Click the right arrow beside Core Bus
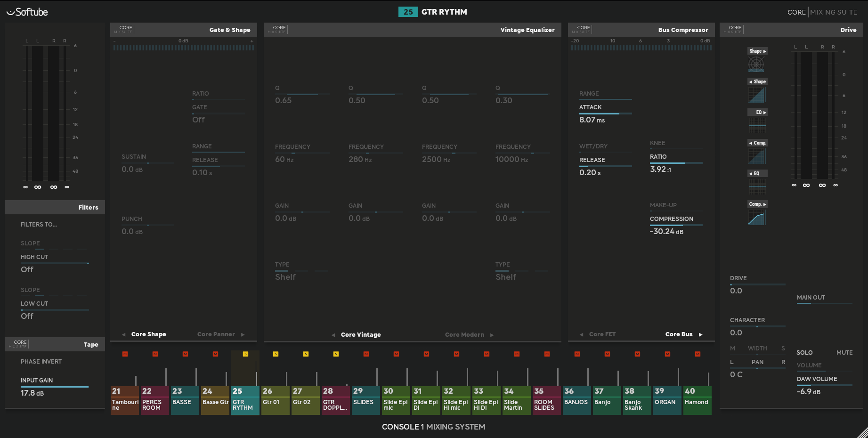The width and height of the screenshot is (868, 438). (700, 335)
